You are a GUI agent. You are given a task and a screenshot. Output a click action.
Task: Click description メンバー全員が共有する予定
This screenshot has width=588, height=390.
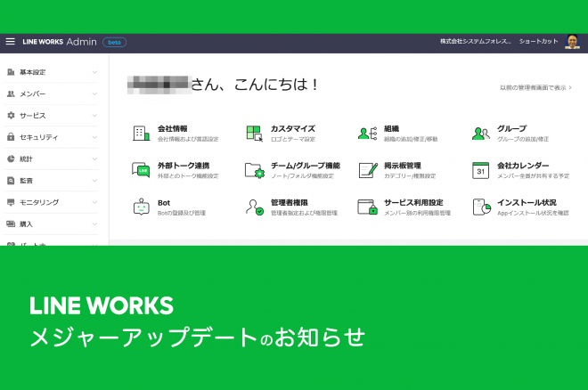tap(534, 176)
